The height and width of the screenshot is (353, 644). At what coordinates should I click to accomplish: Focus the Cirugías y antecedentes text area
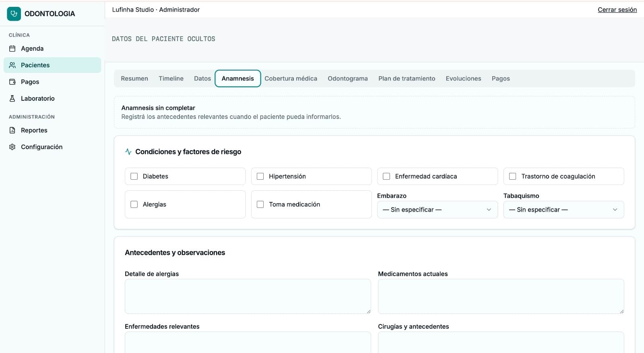(501, 343)
